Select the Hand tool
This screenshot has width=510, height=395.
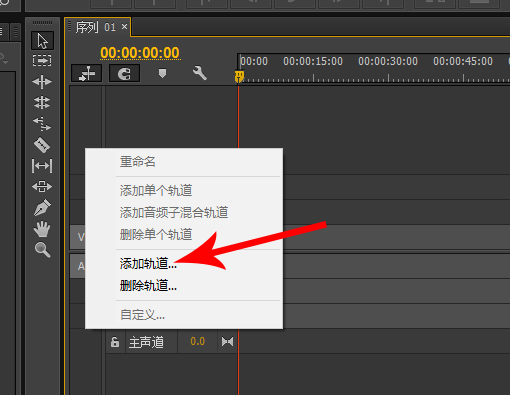pos(42,229)
